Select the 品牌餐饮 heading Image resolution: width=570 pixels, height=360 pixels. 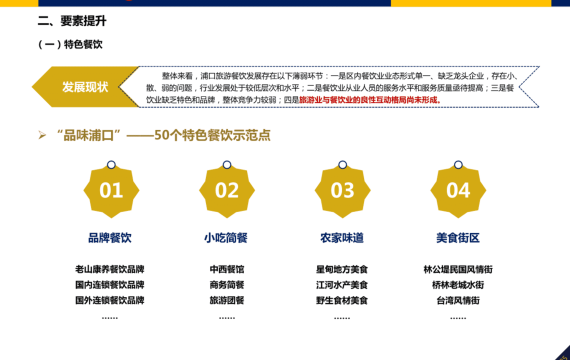coord(110,238)
